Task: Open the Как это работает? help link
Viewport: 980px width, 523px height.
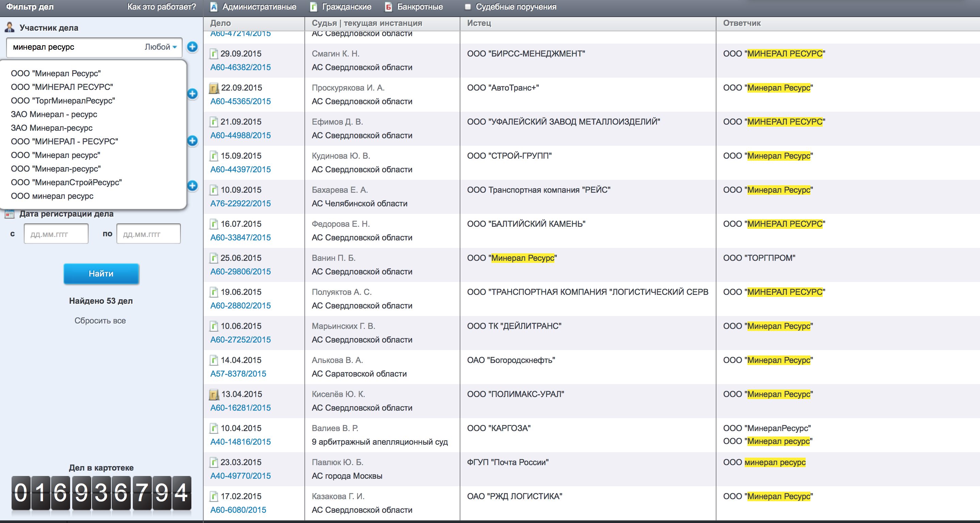Action: [161, 7]
